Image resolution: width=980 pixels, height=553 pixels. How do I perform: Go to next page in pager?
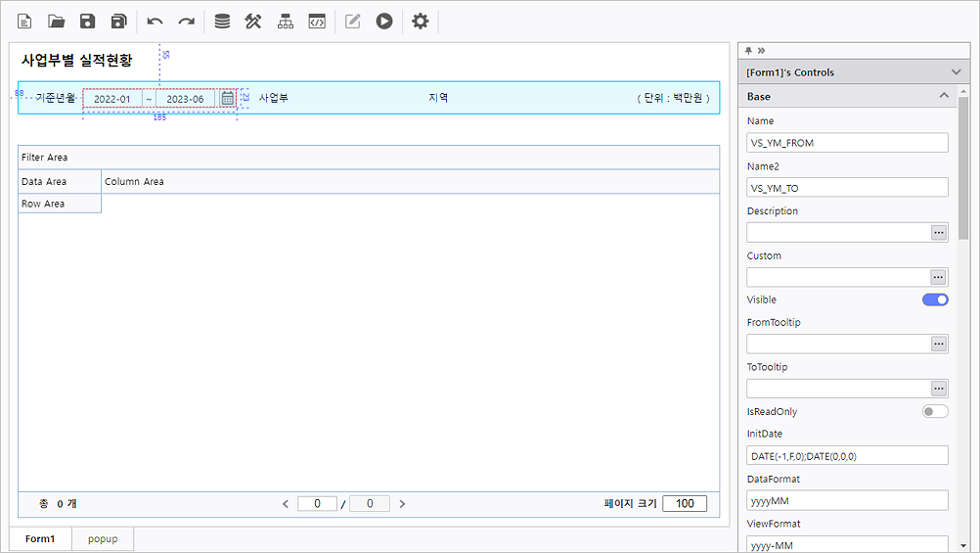point(402,504)
